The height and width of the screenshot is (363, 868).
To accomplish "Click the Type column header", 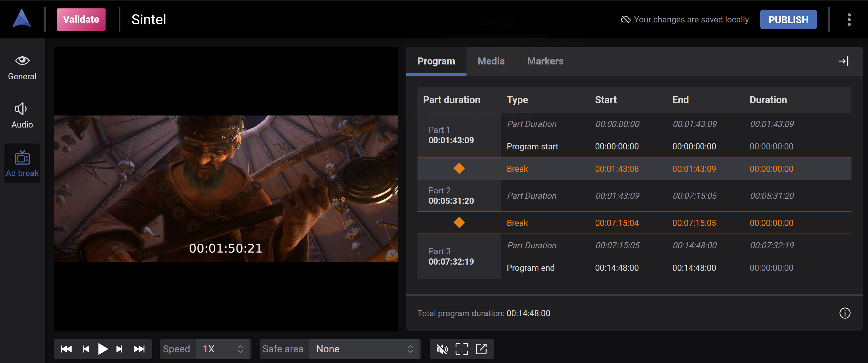I will (x=517, y=100).
